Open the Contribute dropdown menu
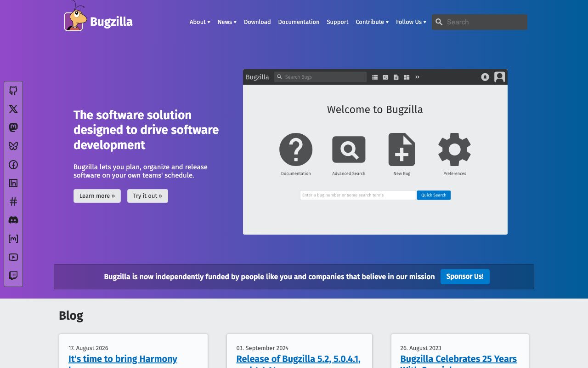 [x=372, y=22]
